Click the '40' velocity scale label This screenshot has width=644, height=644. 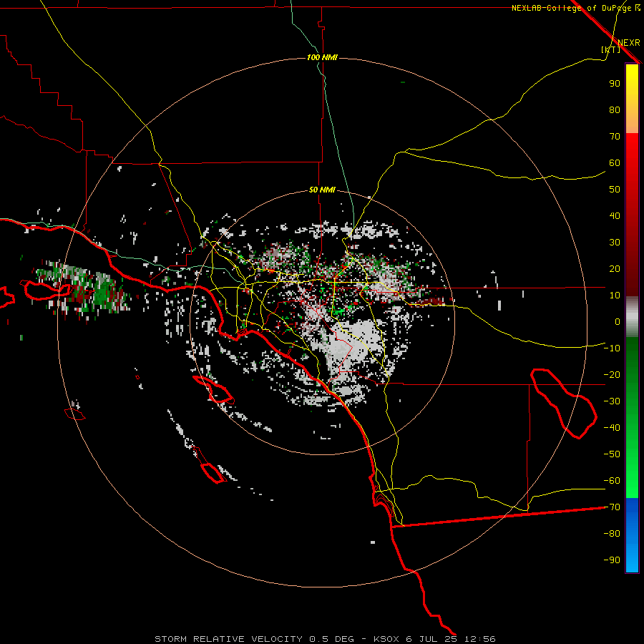(615, 215)
